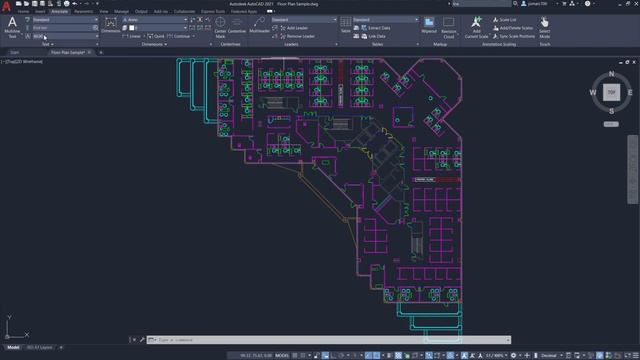640x360 pixels.
Task: Click the Open folder icon in quick access toolbar
Action: [27, 4]
